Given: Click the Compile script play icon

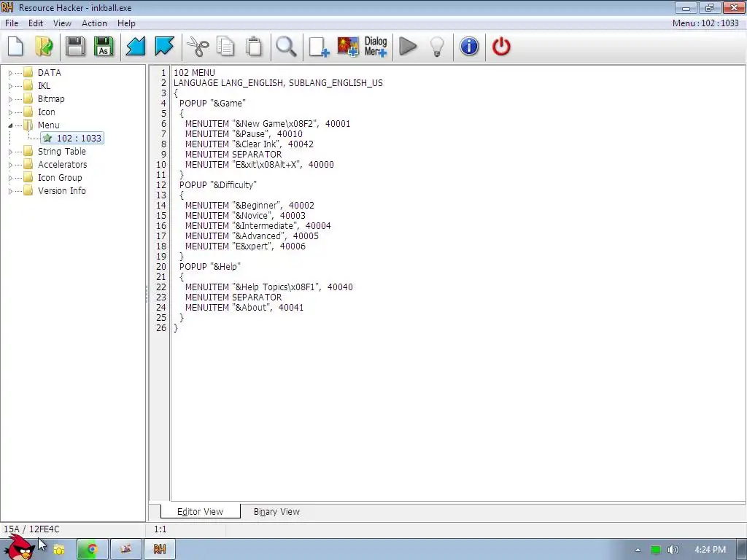Looking at the screenshot, I should (x=408, y=47).
